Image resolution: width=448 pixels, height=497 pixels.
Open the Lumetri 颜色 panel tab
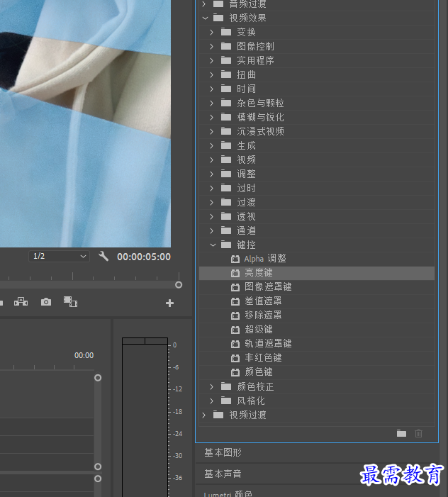coord(228,494)
